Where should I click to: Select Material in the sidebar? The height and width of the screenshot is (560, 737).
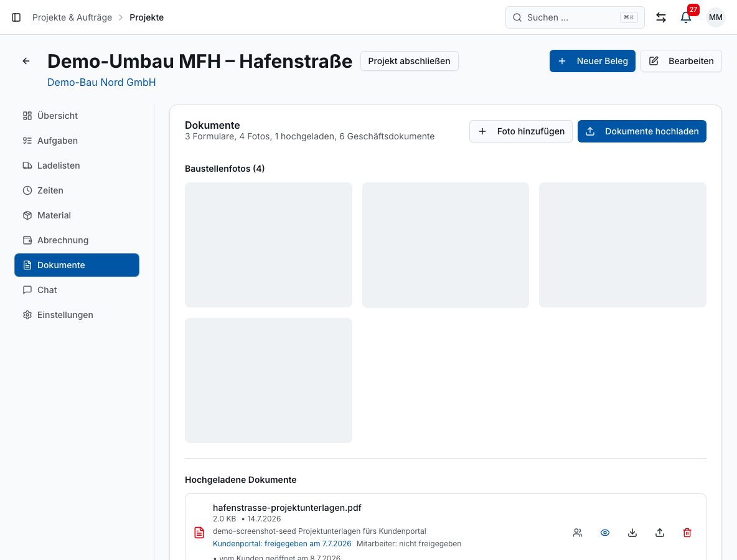pos(77,215)
